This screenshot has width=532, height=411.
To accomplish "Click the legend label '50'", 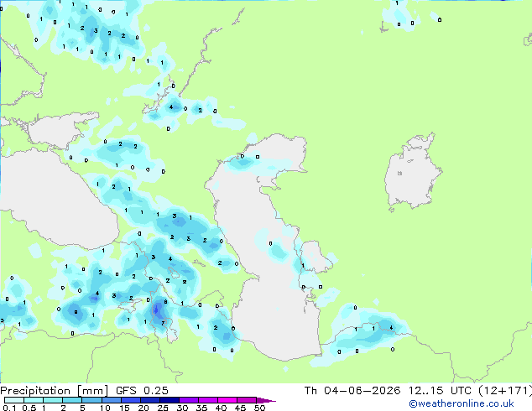I will pyautogui.click(x=259, y=408).
